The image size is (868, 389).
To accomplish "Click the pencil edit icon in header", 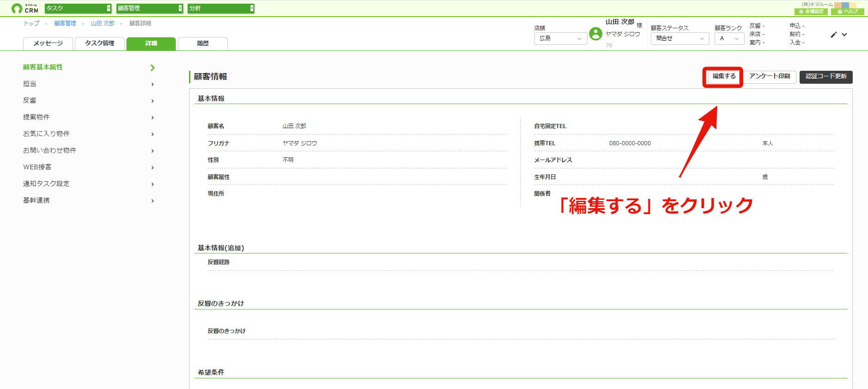I will click(834, 35).
